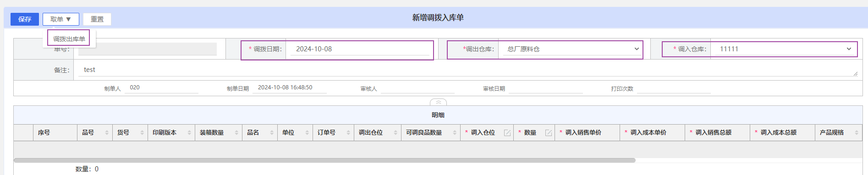Click the disabled 单号 input field
Image resolution: width=868 pixels, height=175 pixels.
[148, 49]
